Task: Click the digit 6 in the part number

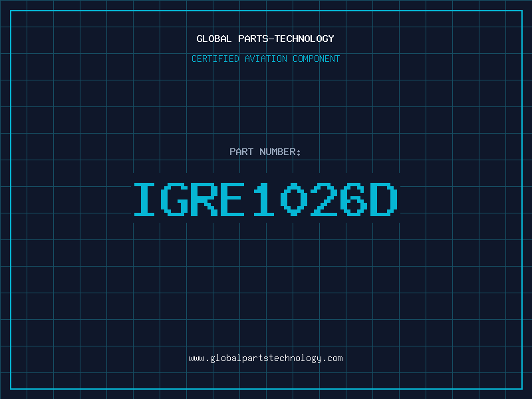Action: [354, 199]
